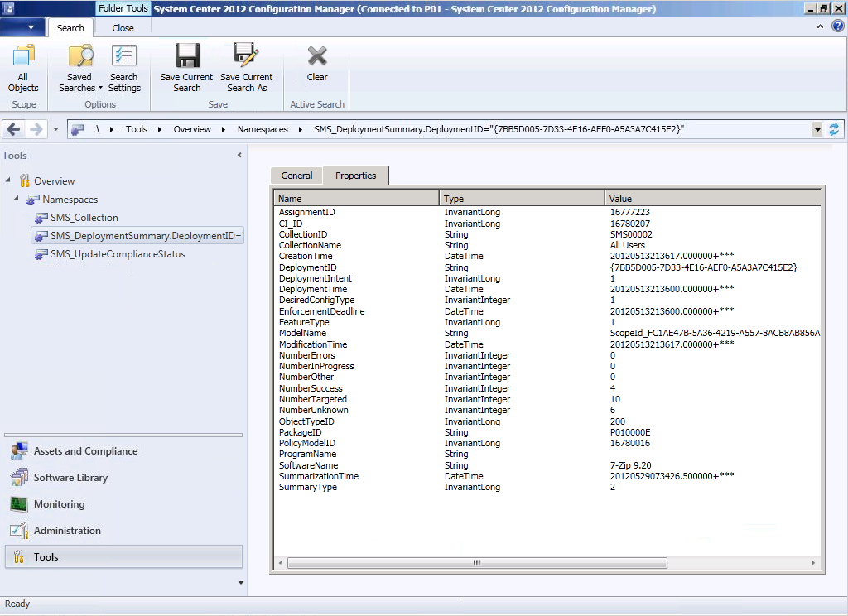Select the CollectionName property row
Screen dimensions: 848x616
547,245
